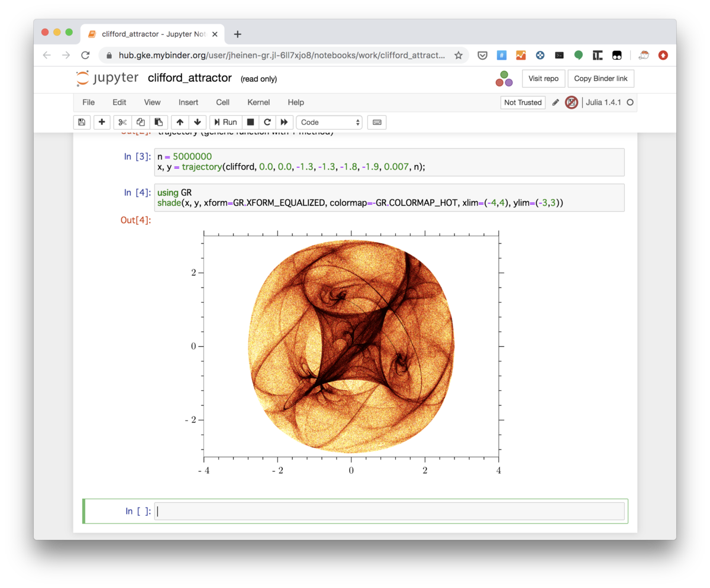The width and height of the screenshot is (710, 588).
Task: Click the Binder logo circles icon
Action: [504, 79]
